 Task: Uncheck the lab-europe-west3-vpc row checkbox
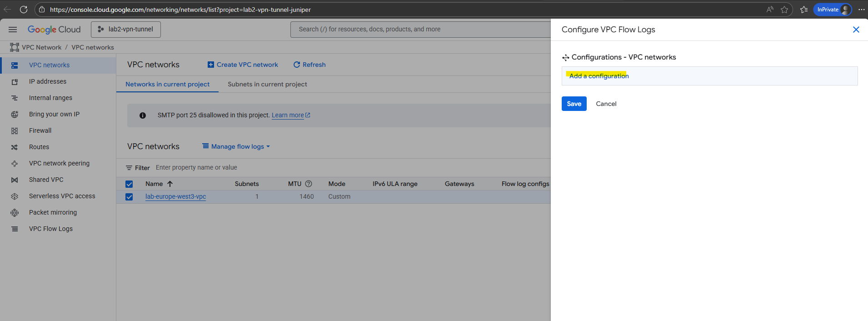pyautogui.click(x=129, y=197)
